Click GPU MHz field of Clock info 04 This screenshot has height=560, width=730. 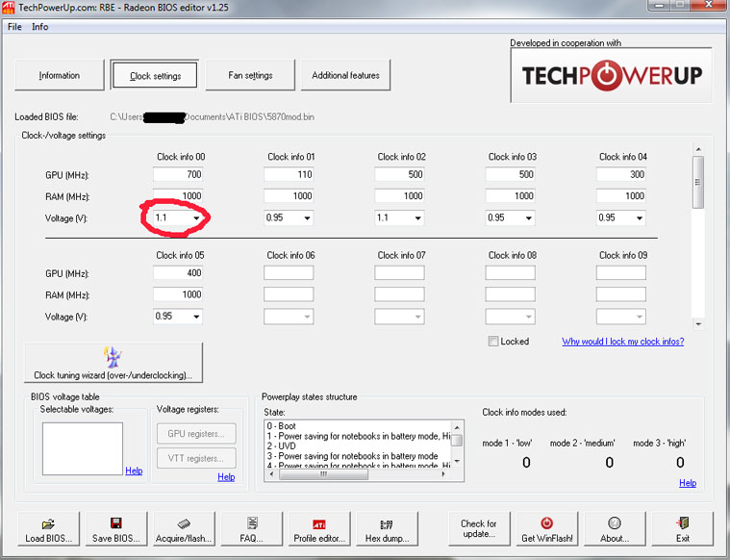pos(621,174)
